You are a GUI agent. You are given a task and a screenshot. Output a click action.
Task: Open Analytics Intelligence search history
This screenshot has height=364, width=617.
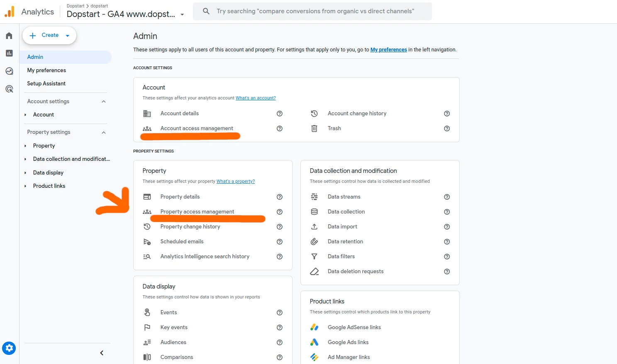[205, 257]
